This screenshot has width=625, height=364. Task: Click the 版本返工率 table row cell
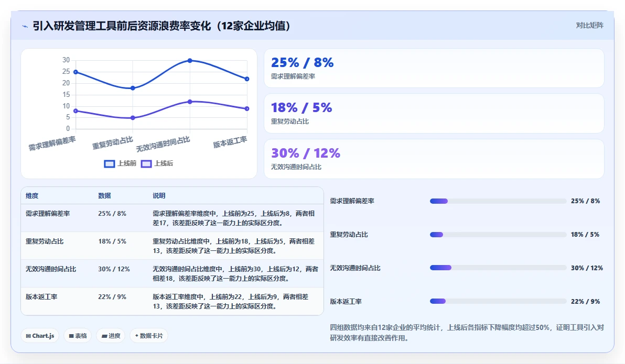41,297
